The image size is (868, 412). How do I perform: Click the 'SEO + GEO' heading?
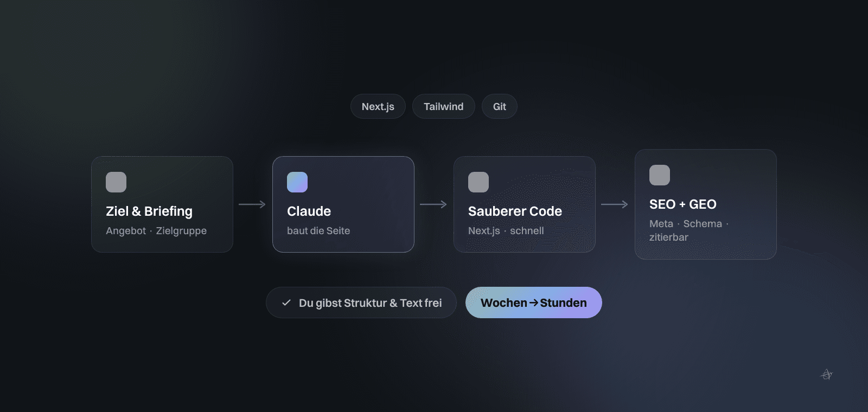[x=683, y=204]
